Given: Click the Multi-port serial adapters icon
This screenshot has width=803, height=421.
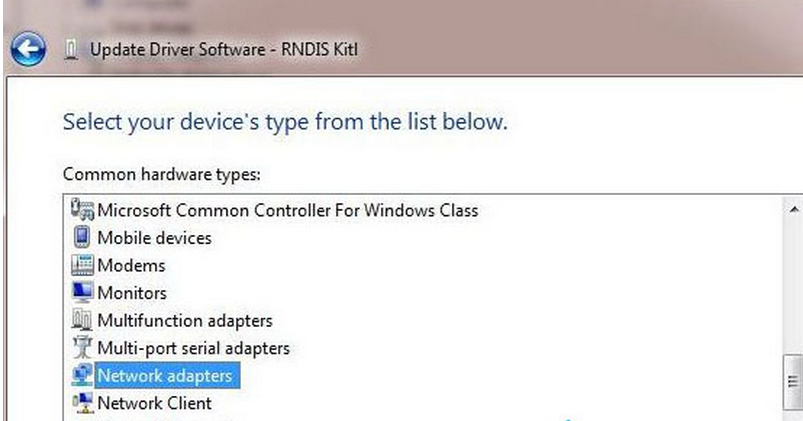Looking at the screenshot, I should coord(82,348).
